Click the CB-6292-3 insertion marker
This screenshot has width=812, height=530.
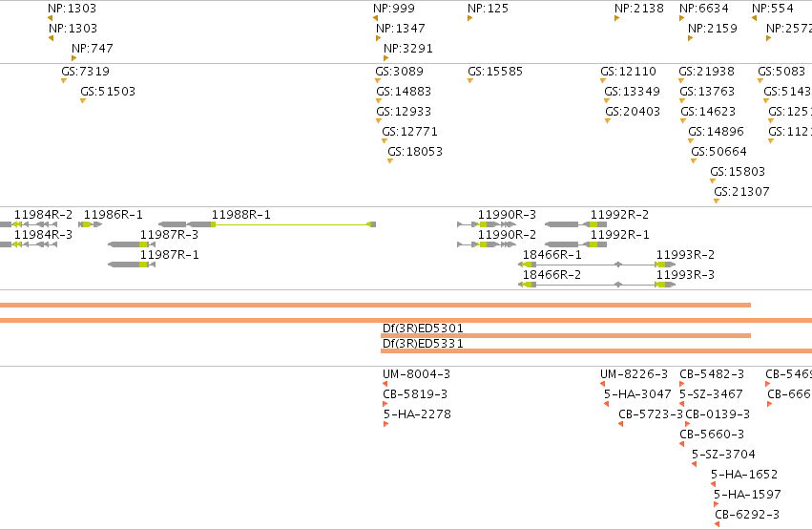pos(717,525)
